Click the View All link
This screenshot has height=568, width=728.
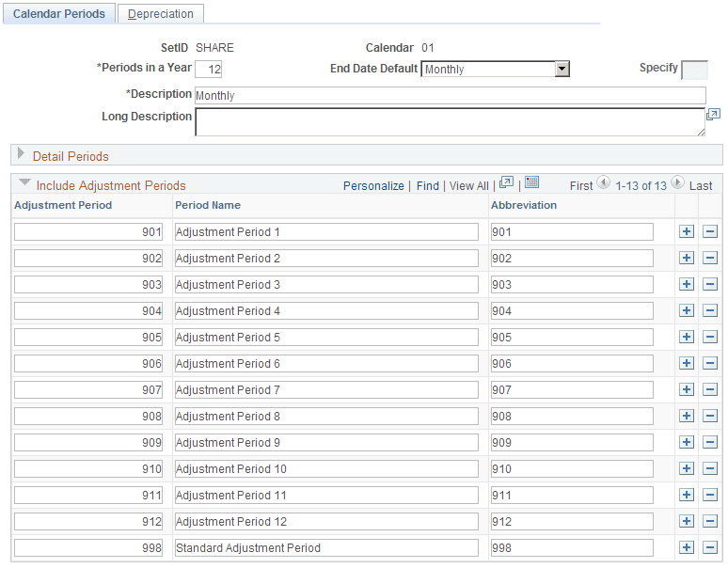469,185
